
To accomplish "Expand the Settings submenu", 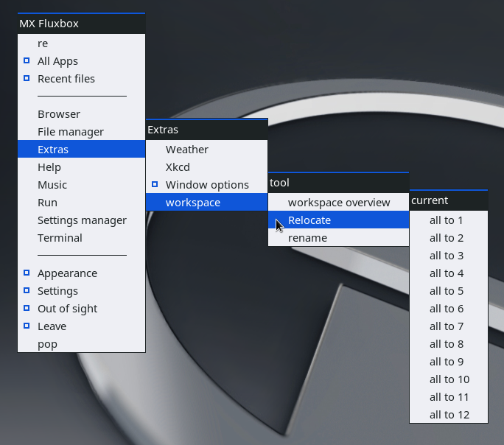I will pos(81,290).
